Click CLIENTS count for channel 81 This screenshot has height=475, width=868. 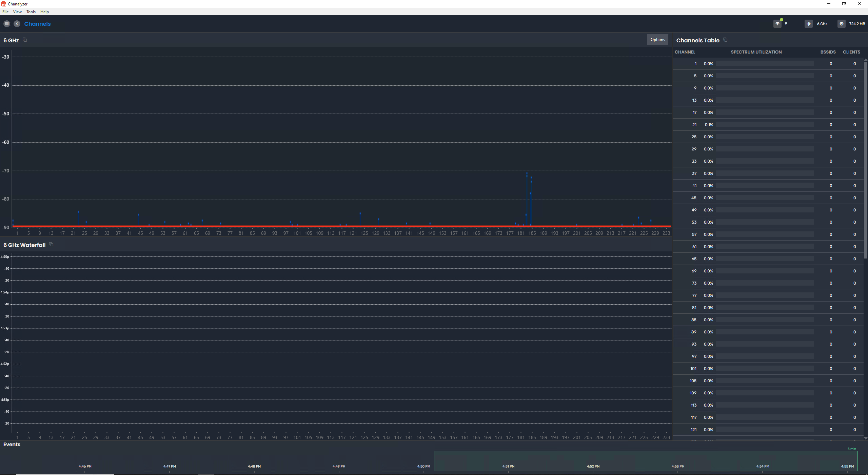[854, 308]
